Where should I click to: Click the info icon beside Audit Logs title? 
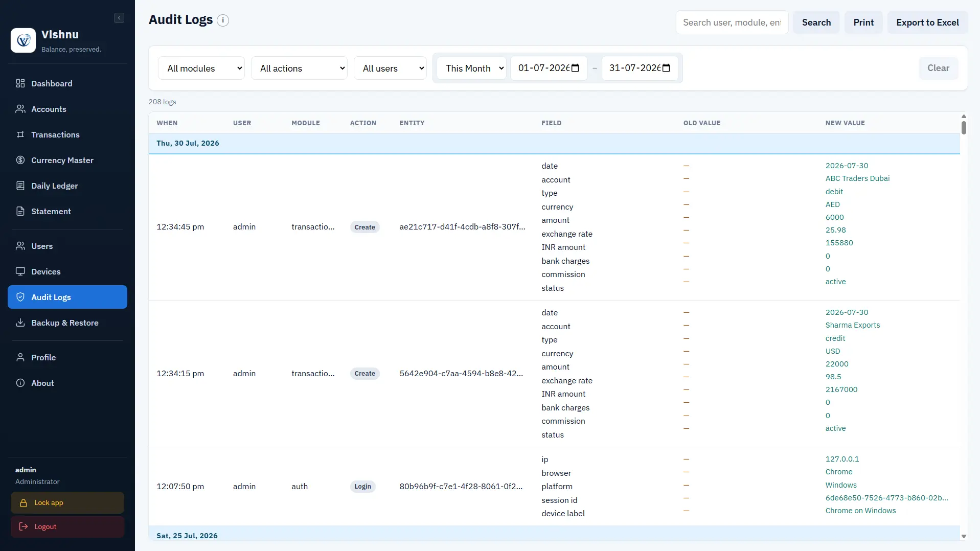pyautogui.click(x=223, y=20)
